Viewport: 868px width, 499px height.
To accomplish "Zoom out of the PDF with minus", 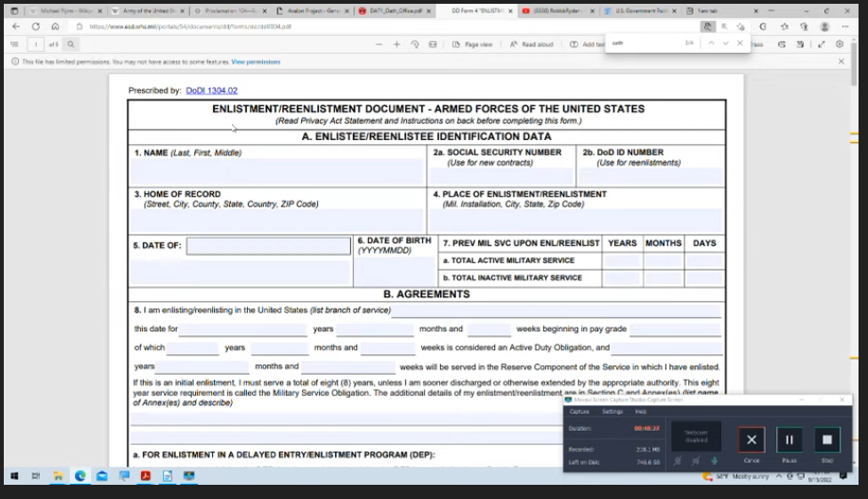I will [379, 45].
